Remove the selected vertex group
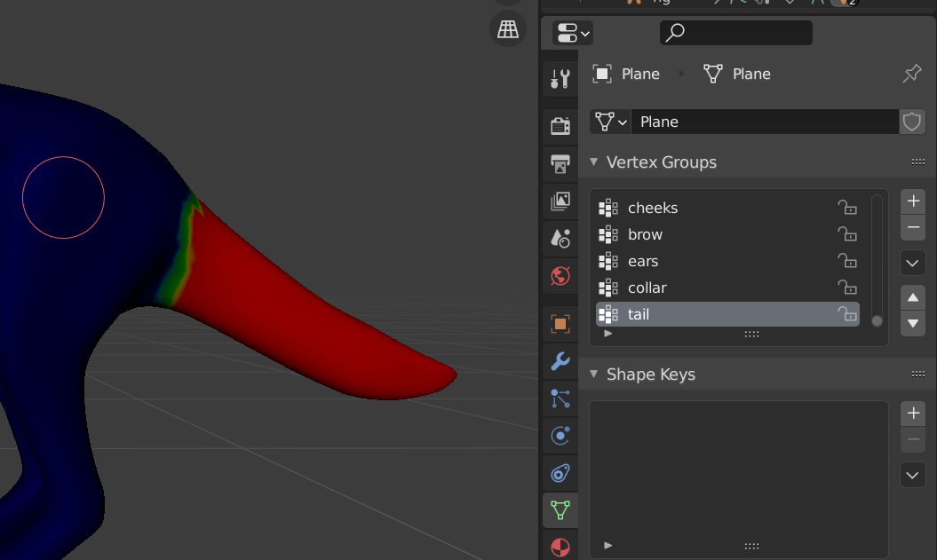Image resolution: width=937 pixels, height=560 pixels. pos(913,227)
